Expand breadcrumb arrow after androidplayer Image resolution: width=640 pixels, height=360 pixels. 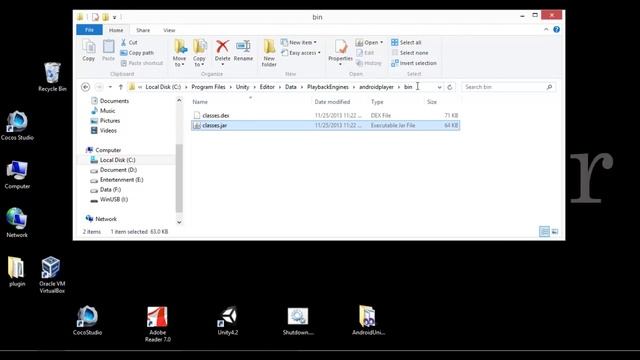399,87
